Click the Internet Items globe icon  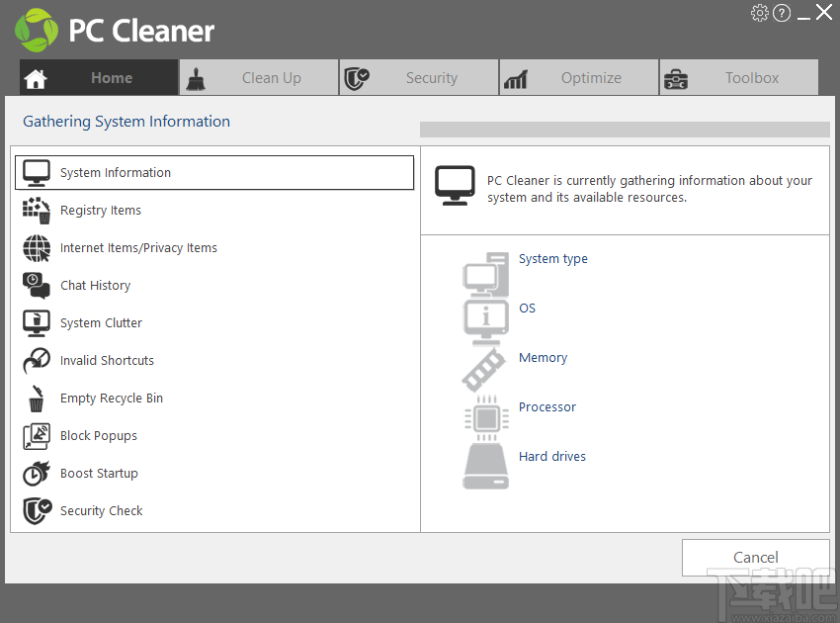point(37,248)
